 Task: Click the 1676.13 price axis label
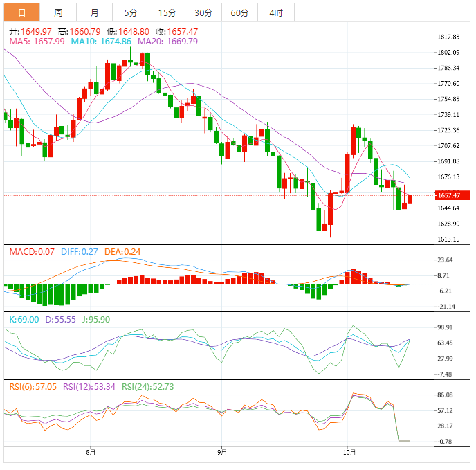click(448, 177)
